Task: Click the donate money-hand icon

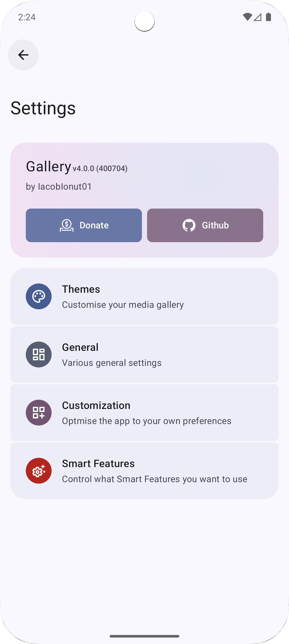Action: [67, 225]
